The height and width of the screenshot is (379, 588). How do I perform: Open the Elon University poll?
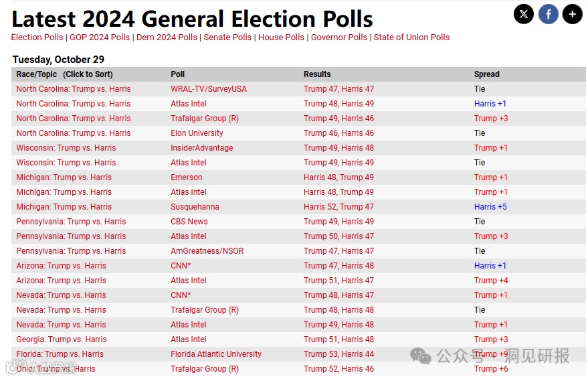[197, 133]
